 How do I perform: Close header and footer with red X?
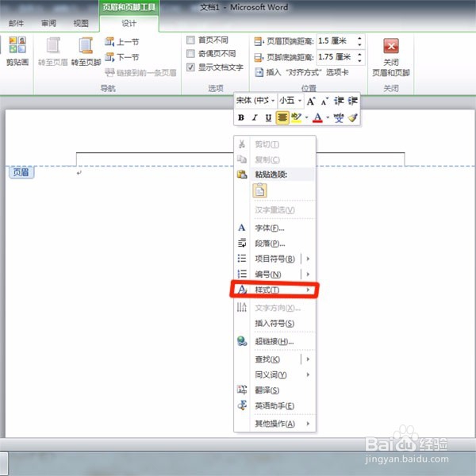[x=391, y=46]
